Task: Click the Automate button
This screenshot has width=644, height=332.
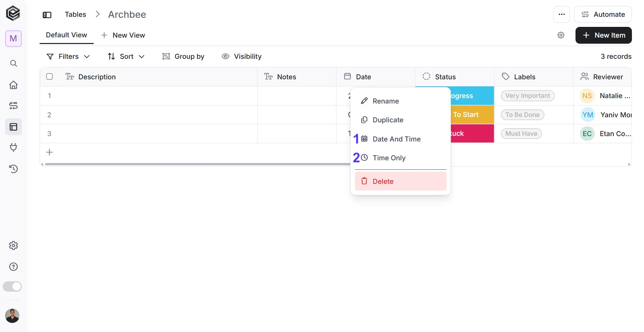Action: (x=603, y=14)
